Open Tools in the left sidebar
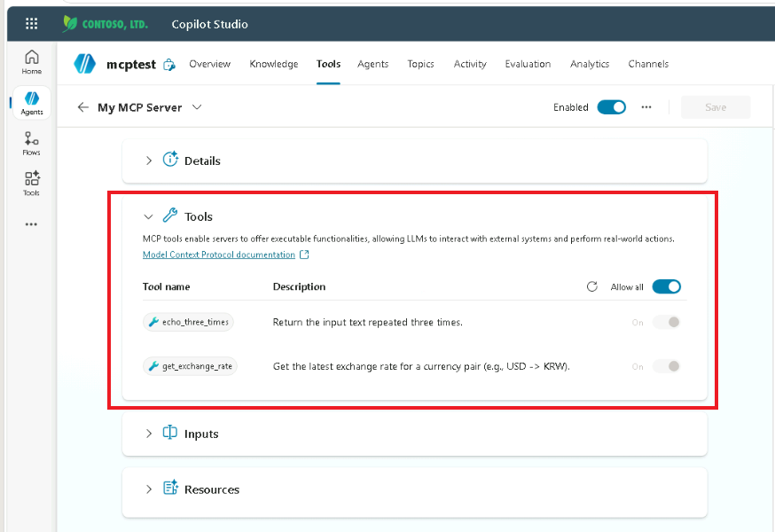 (32, 184)
